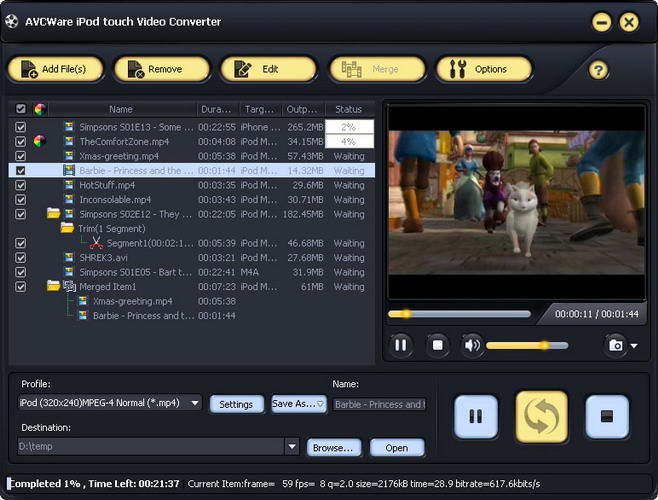
Task: Pause conversion with the large pause button
Action: click(476, 417)
